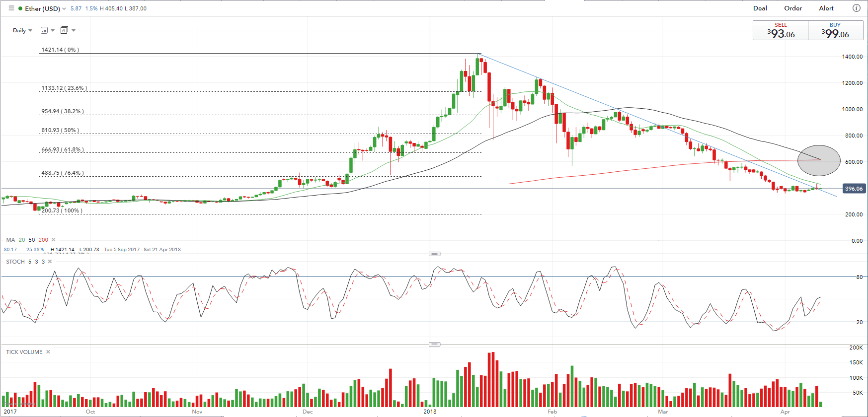
Task: Click the green market status dot
Action: pos(20,8)
